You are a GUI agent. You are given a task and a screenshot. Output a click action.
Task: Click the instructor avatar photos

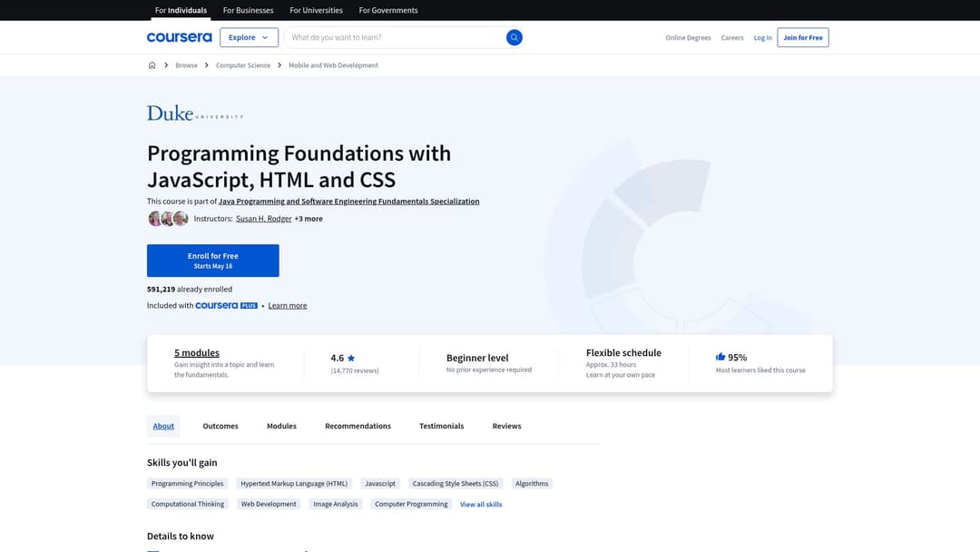coord(168,218)
